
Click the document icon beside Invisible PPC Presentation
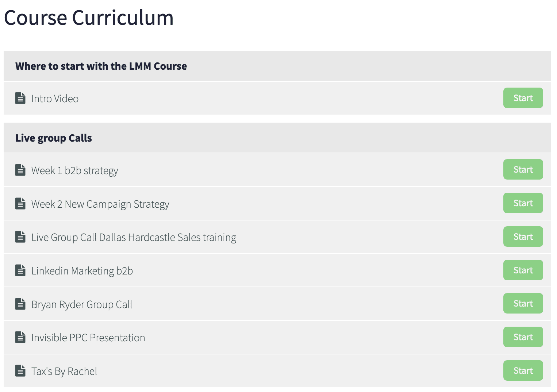20,337
